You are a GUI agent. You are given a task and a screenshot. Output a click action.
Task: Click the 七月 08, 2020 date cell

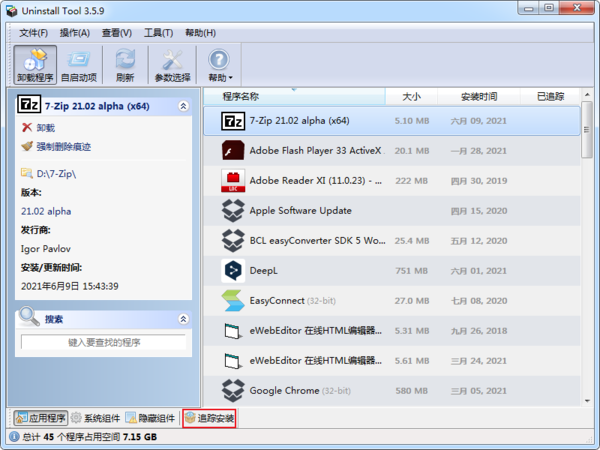[479, 301]
